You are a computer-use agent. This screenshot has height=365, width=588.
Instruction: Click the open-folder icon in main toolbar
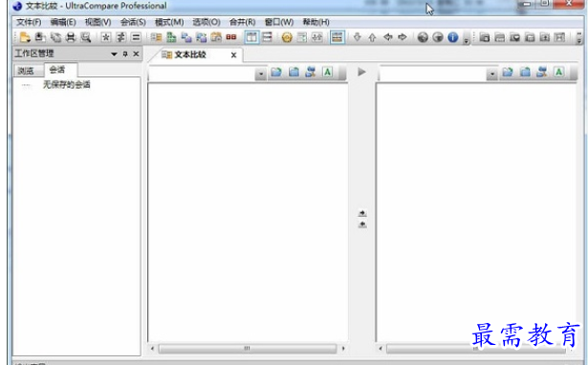pyautogui.click(x=25, y=37)
